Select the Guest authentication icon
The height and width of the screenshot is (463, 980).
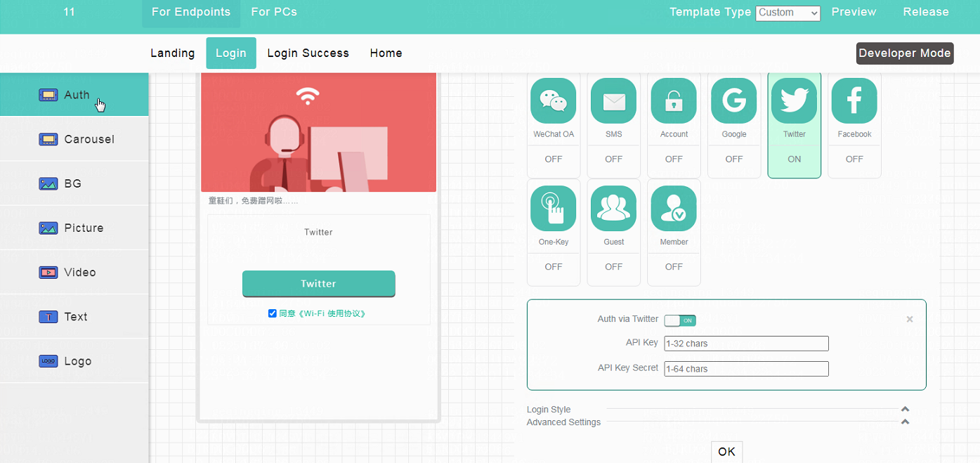[614, 208]
